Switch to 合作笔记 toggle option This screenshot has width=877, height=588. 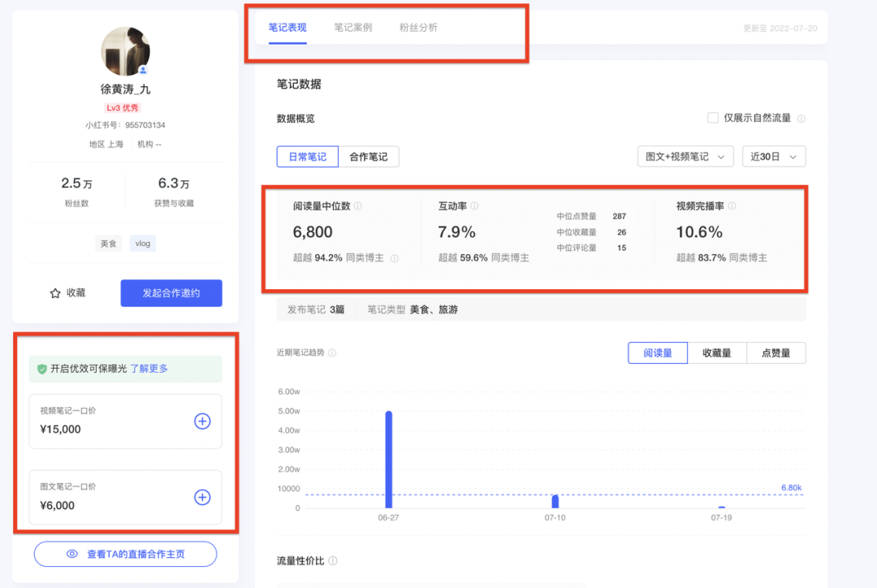point(368,157)
